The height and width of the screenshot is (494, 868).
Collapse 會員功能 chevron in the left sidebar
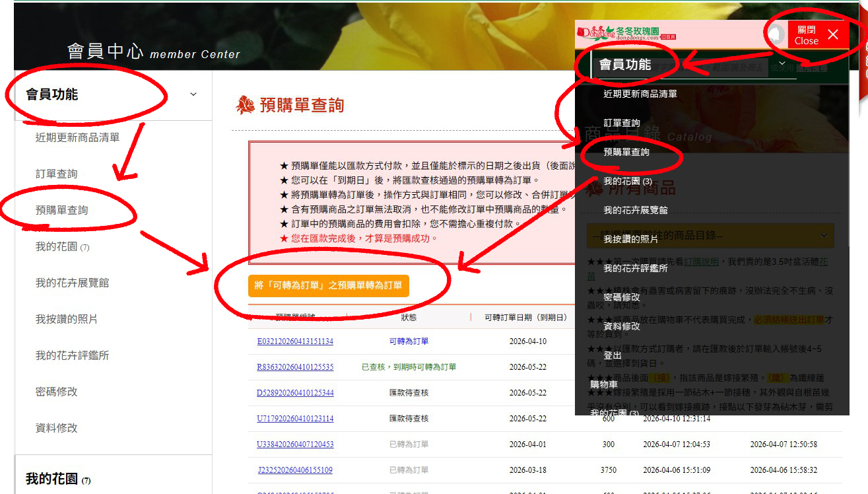point(193,94)
